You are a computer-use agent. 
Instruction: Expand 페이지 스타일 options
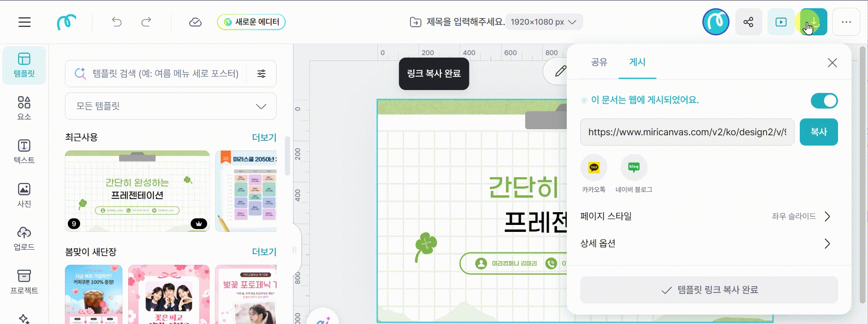point(706,216)
